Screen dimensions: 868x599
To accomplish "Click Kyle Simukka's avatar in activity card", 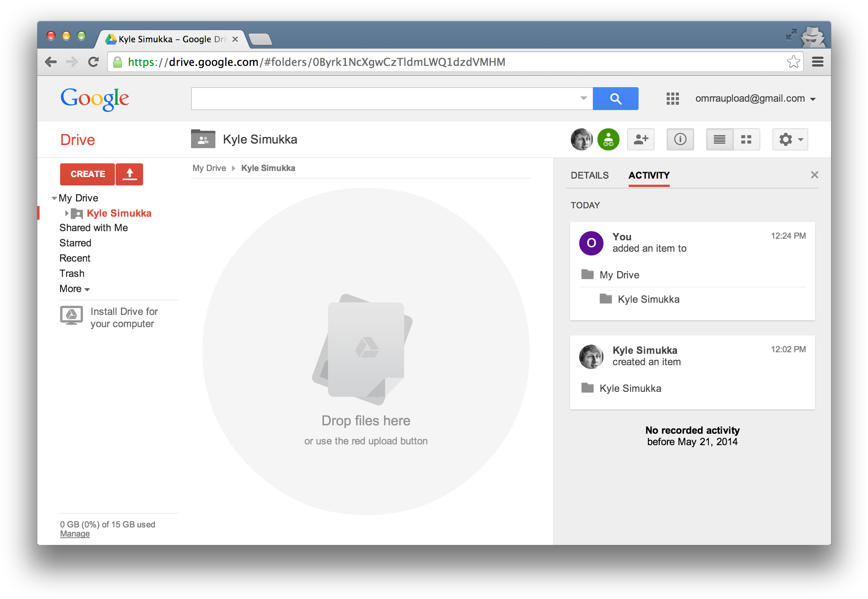I will tap(591, 356).
